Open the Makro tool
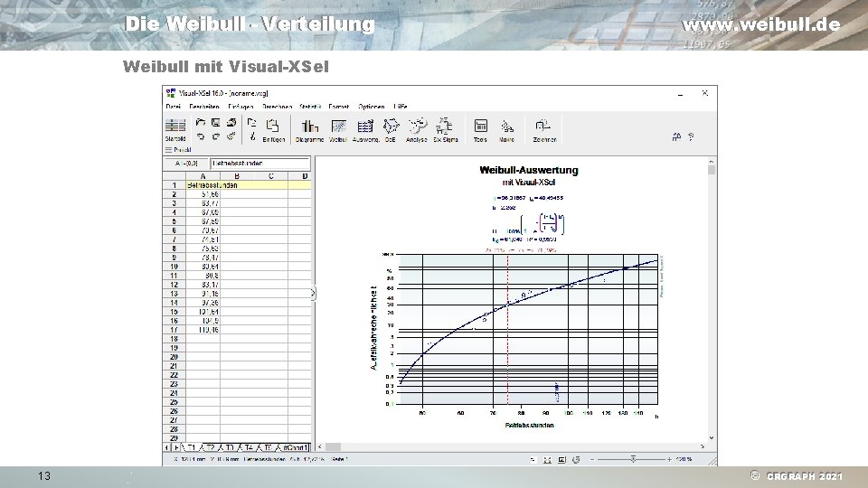The height and width of the screenshot is (488, 868). (506, 130)
